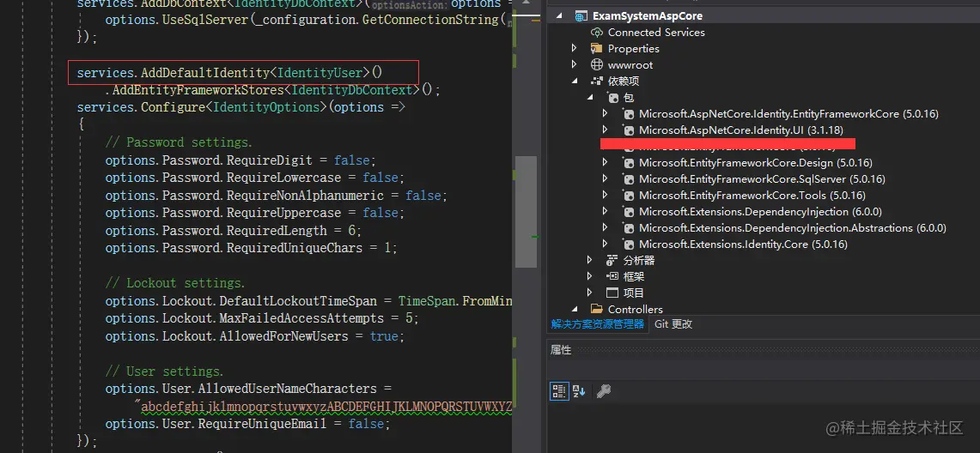Expand the Properties node

[575, 49]
